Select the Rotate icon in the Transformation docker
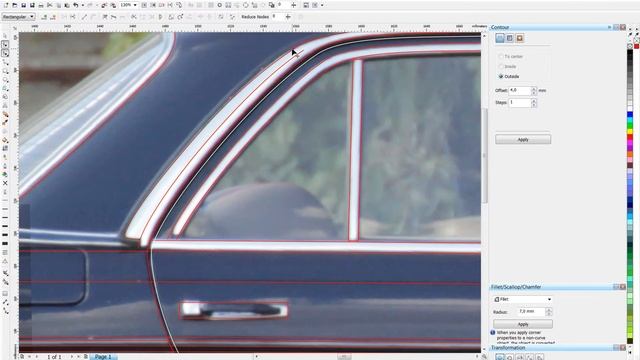Image resolution: width=640 pixels, height=360 pixels. coord(510,358)
